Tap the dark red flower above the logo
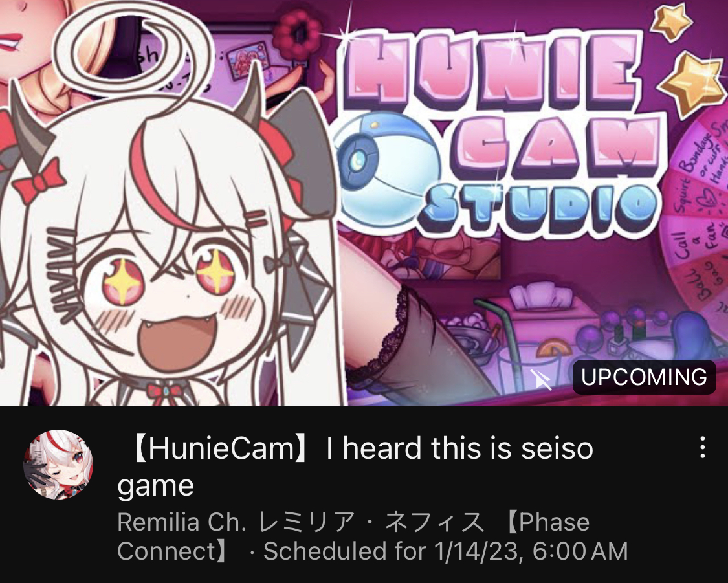The image size is (728, 583). (x=297, y=35)
